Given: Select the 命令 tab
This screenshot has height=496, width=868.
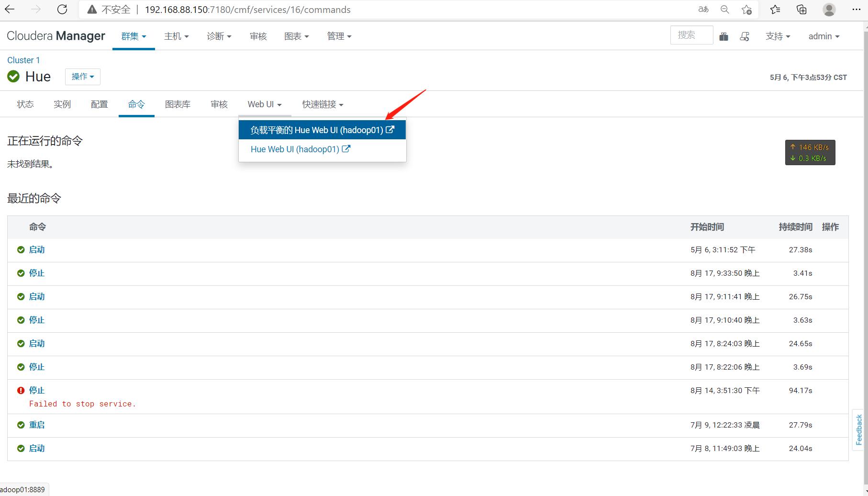Looking at the screenshot, I should pyautogui.click(x=136, y=104).
